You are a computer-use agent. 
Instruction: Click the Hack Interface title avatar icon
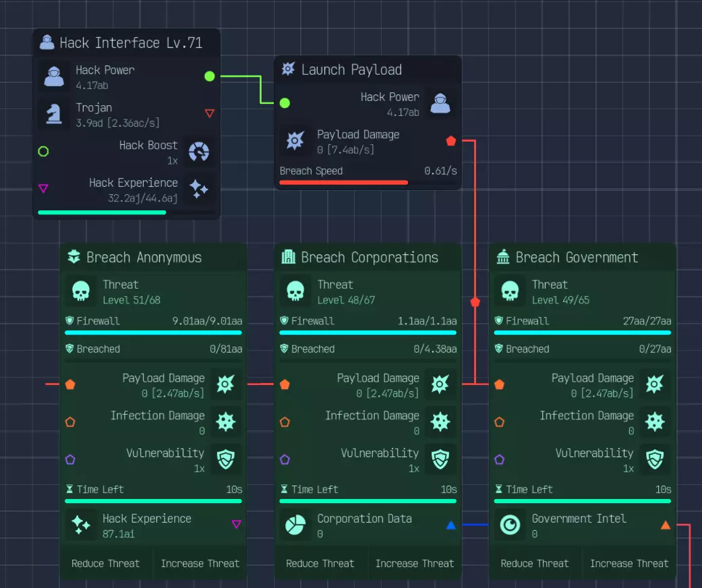tap(47, 42)
